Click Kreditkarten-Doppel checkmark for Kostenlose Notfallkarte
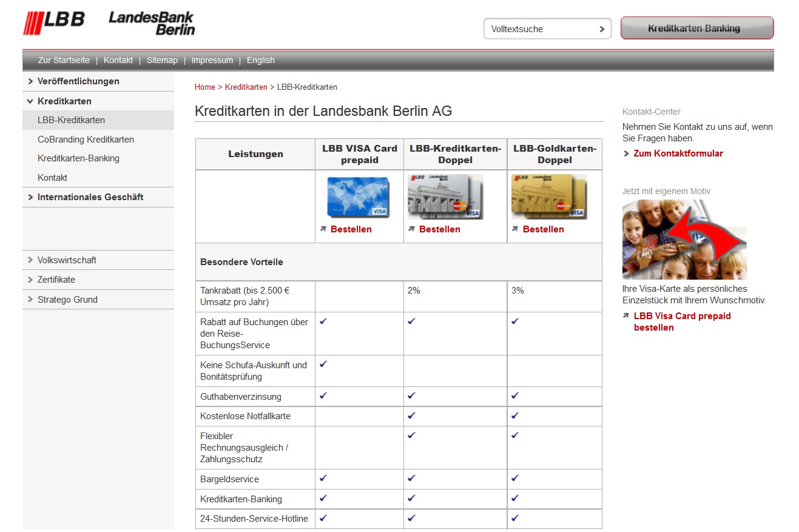 (412, 416)
